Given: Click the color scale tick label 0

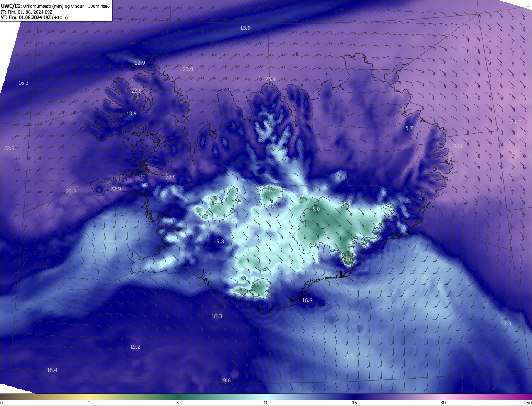Looking at the screenshot, I should [1, 403].
